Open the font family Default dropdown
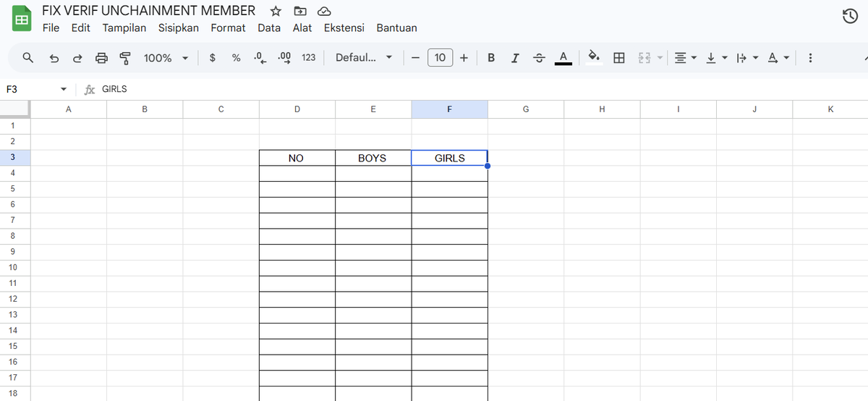 364,57
